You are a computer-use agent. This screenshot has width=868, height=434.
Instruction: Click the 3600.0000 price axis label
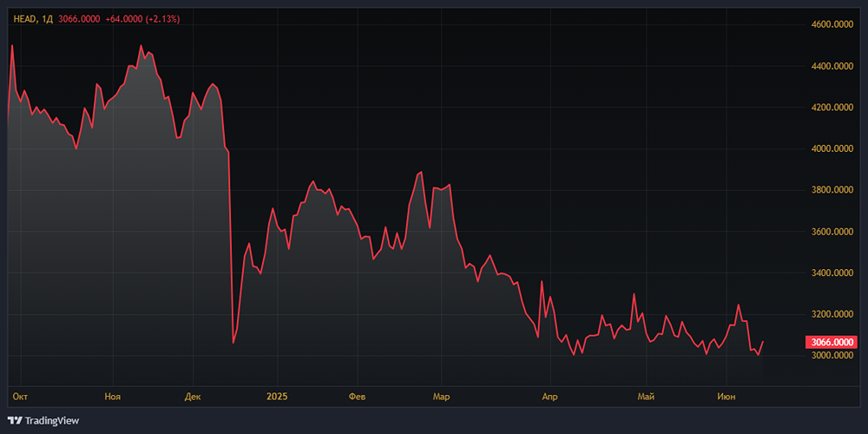[x=831, y=232]
